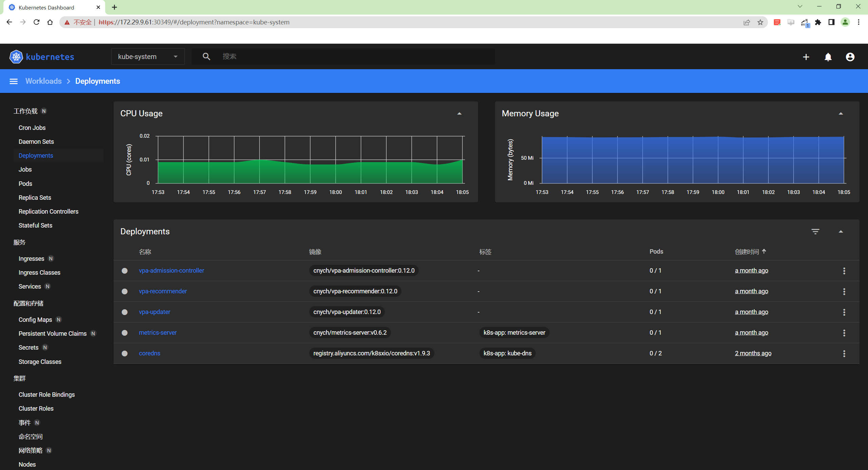Bookmark this page with star icon

760,22
